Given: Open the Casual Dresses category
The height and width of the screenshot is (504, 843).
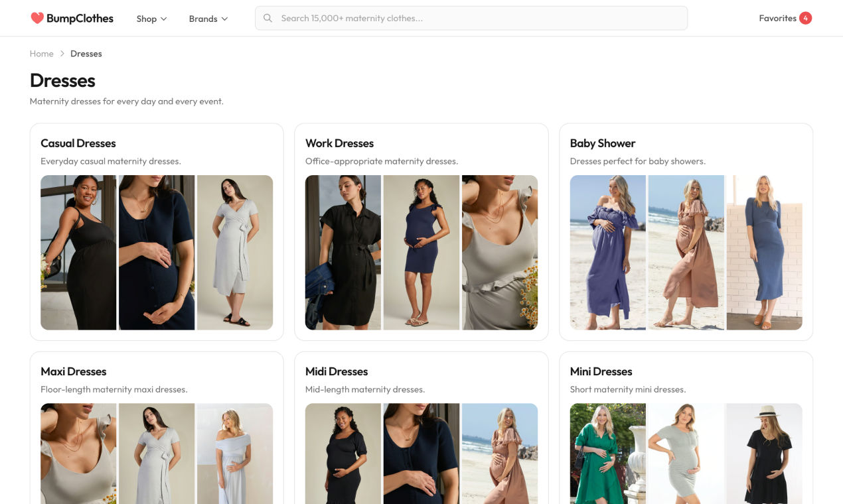Looking at the screenshot, I should pyautogui.click(x=78, y=143).
